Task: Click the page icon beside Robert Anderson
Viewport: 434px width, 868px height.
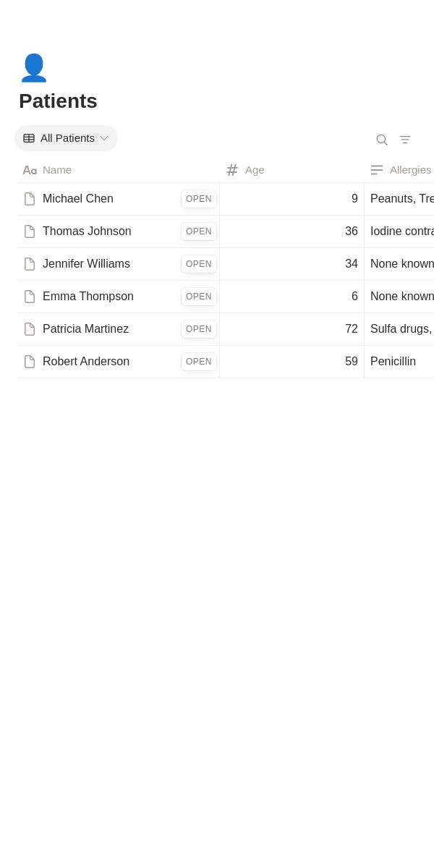Action: [30, 362]
